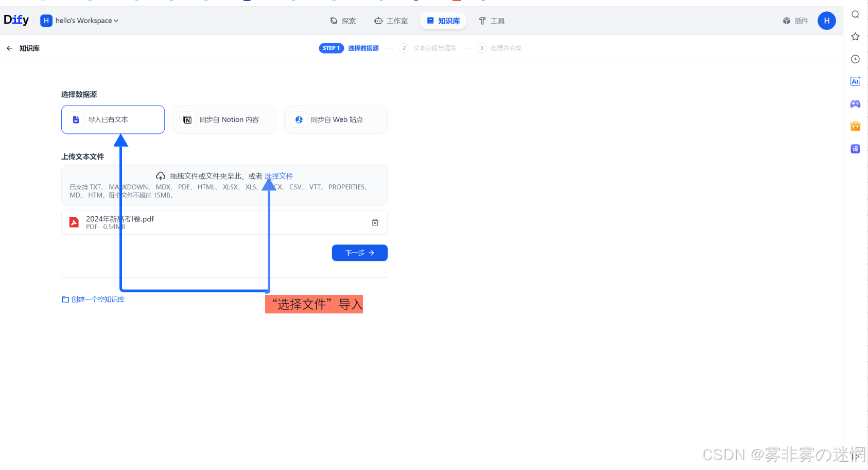Select 同步自 Notion 内容 data source
The height and width of the screenshot is (470, 868).
224,119
